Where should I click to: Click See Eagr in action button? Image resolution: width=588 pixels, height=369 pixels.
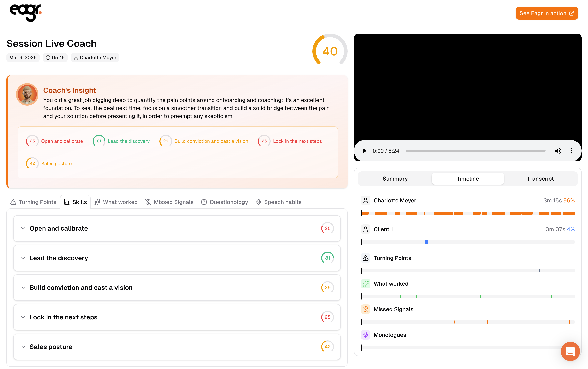547,13
